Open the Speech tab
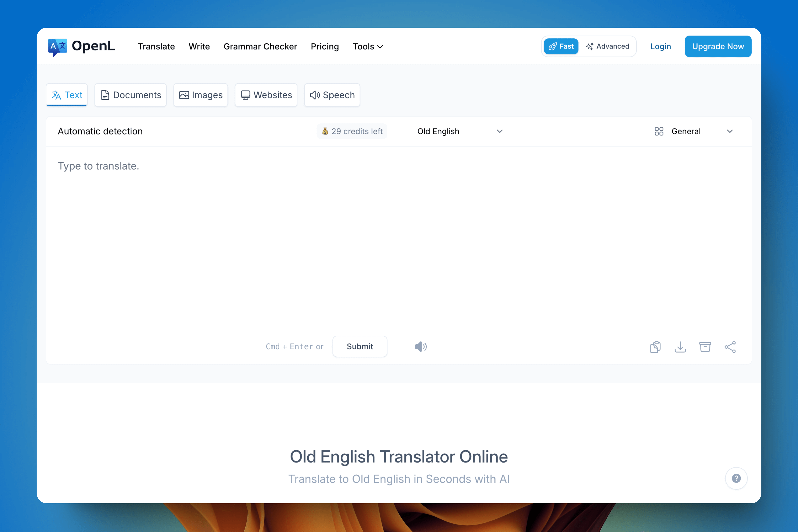Viewport: 798px width, 532px height. (332, 95)
